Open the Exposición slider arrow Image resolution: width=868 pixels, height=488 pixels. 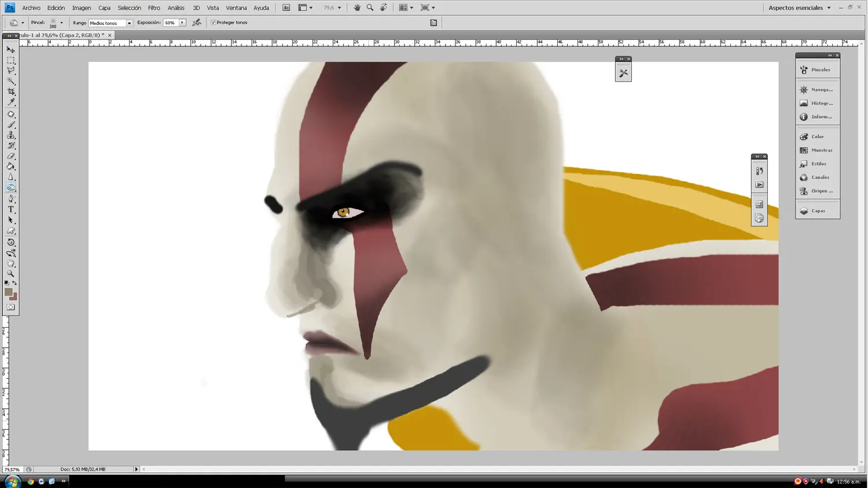coord(182,23)
